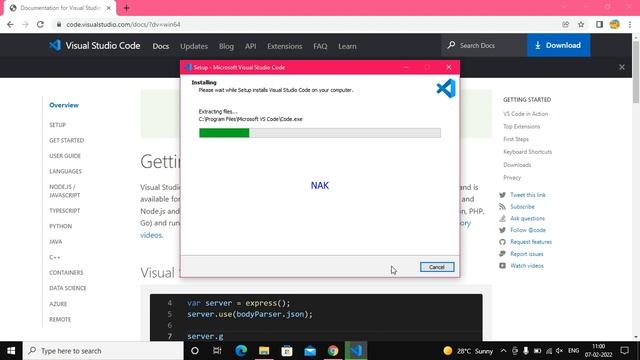Click the RSS icon beside Subscribe
The height and width of the screenshot is (360, 640).
pyautogui.click(x=502, y=207)
